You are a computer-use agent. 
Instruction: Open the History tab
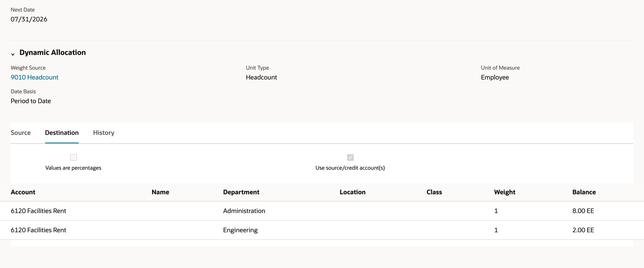point(104,133)
